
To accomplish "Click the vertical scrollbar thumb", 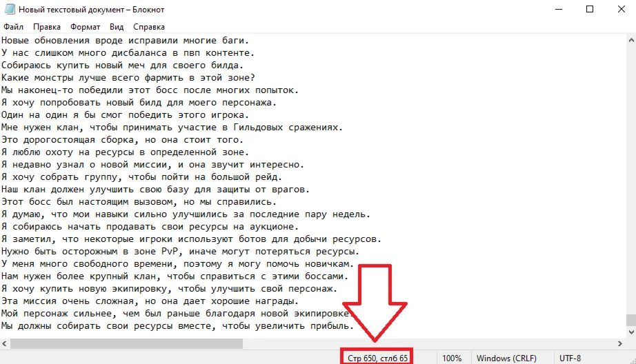I will pos(630,319).
